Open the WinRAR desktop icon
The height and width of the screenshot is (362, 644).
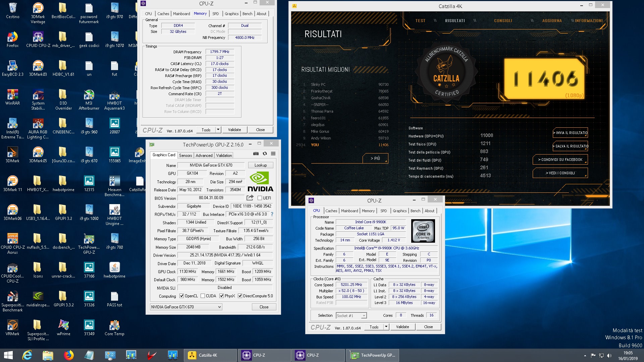click(12, 97)
